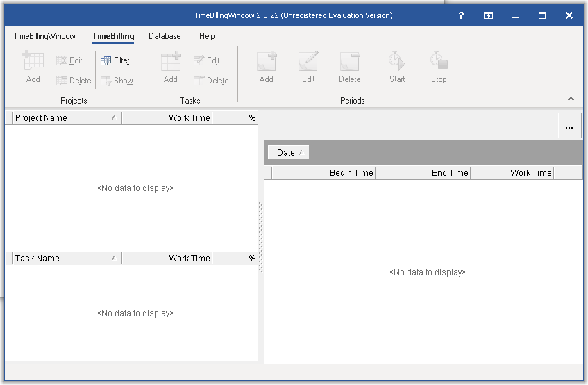The width and height of the screenshot is (588, 385).
Task: Click the vertical splitter between the panels
Action: (x=261, y=236)
